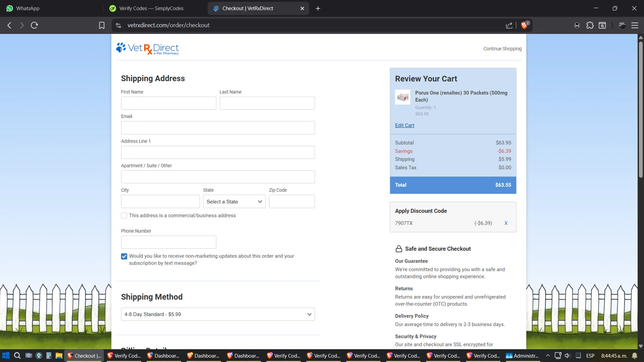Click the Porus One product thumbnail
Image resolution: width=644 pixels, height=362 pixels.
tap(403, 97)
